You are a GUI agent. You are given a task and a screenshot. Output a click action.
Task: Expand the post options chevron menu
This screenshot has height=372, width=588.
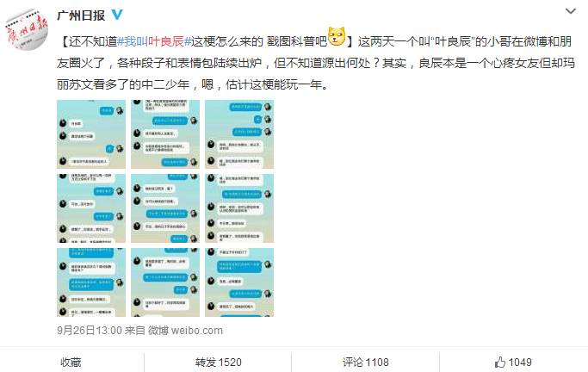(571, 11)
